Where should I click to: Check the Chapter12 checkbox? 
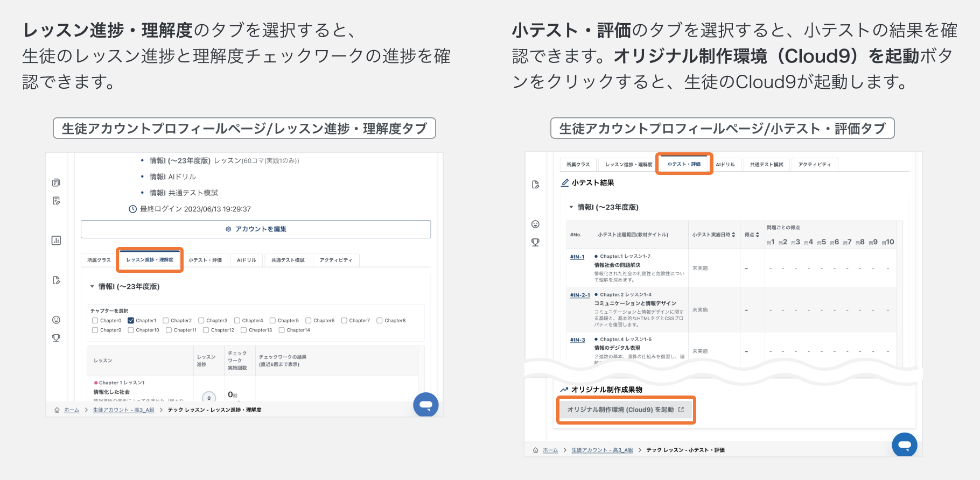click(x=206, y=330)
